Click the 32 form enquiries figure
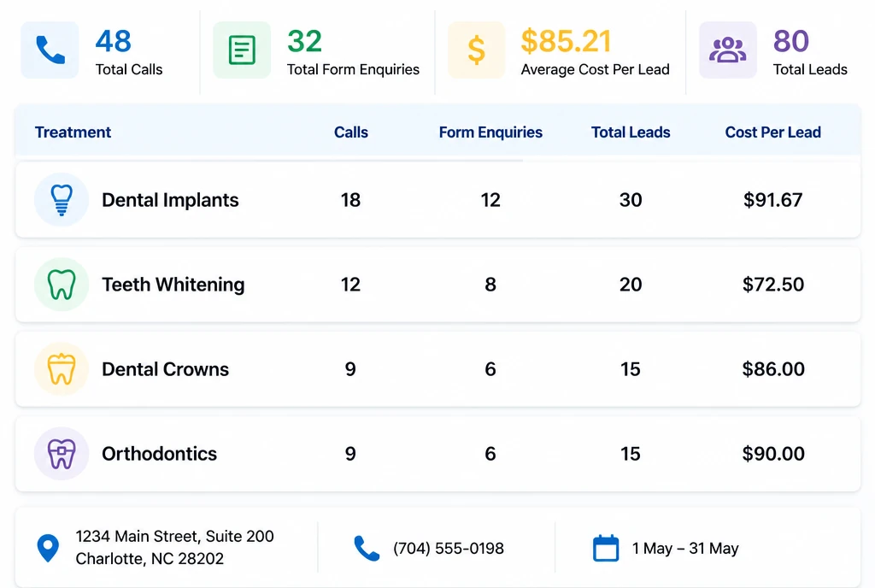Image resolution: width=875 pixels, height=588 pixels. pos(305,41)
